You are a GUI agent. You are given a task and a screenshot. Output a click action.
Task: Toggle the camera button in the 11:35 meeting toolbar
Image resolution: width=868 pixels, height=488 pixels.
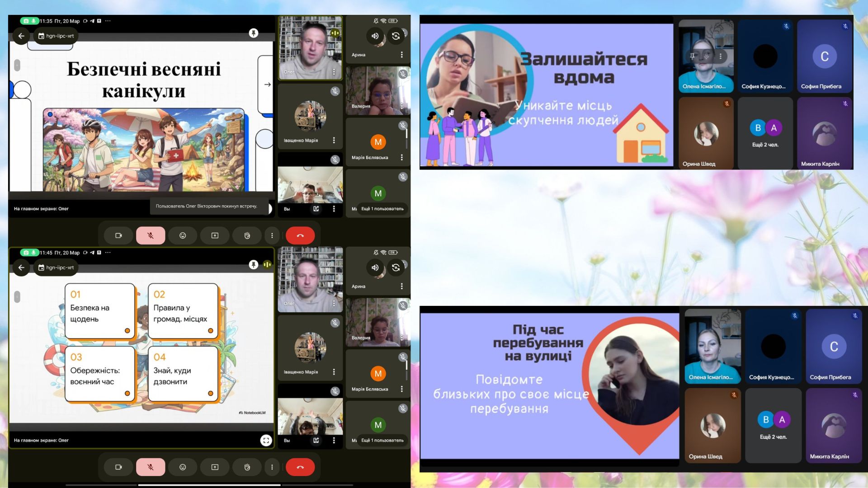click(x=118, y=235)
